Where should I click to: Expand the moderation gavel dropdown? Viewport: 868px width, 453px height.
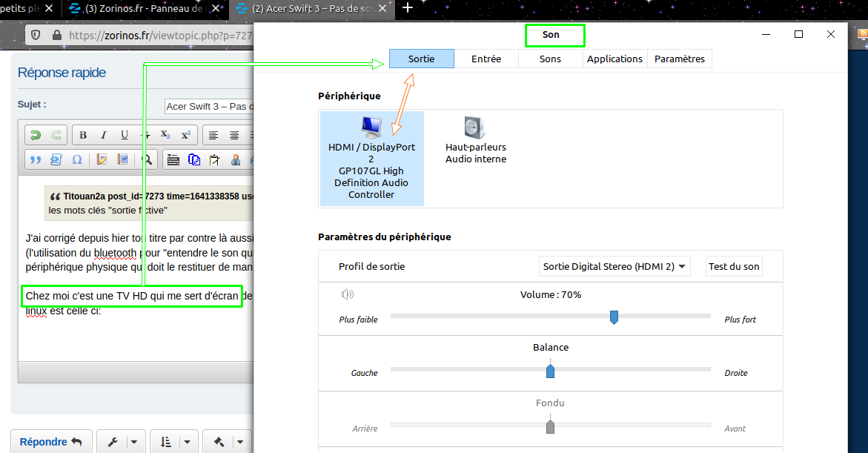pos(227,442)
